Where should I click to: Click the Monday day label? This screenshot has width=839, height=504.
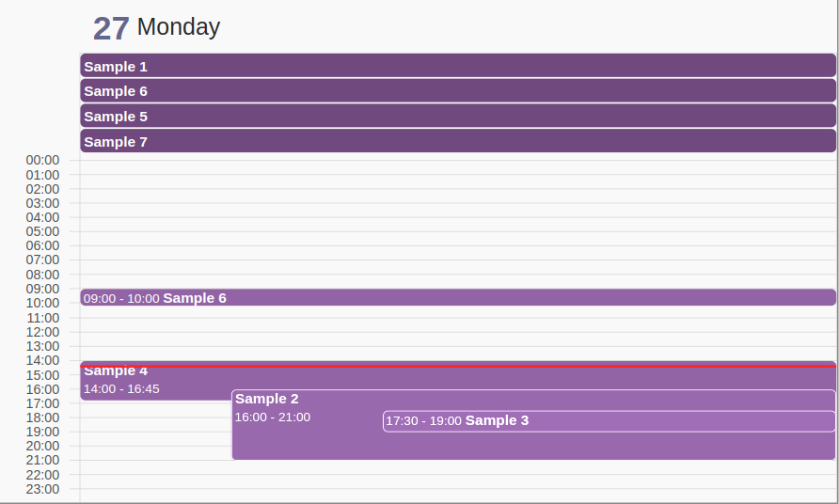179,27
